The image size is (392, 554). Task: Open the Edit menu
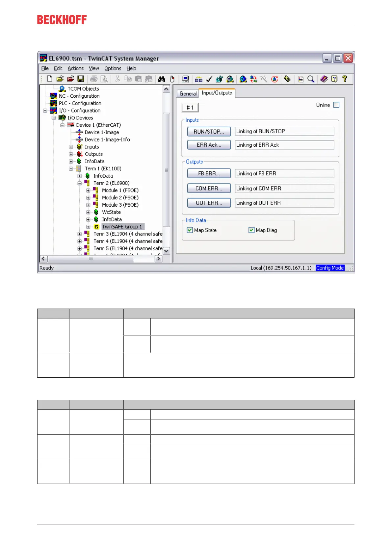[58, 68]
